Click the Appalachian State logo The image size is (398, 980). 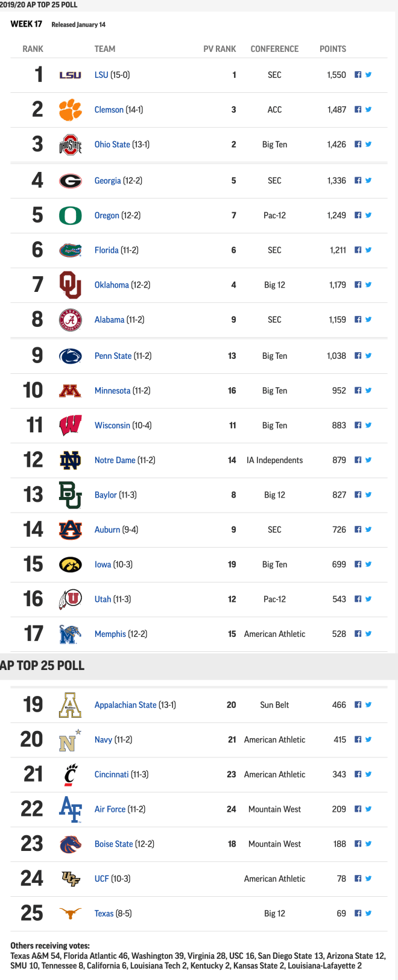(x=70, y=705)
